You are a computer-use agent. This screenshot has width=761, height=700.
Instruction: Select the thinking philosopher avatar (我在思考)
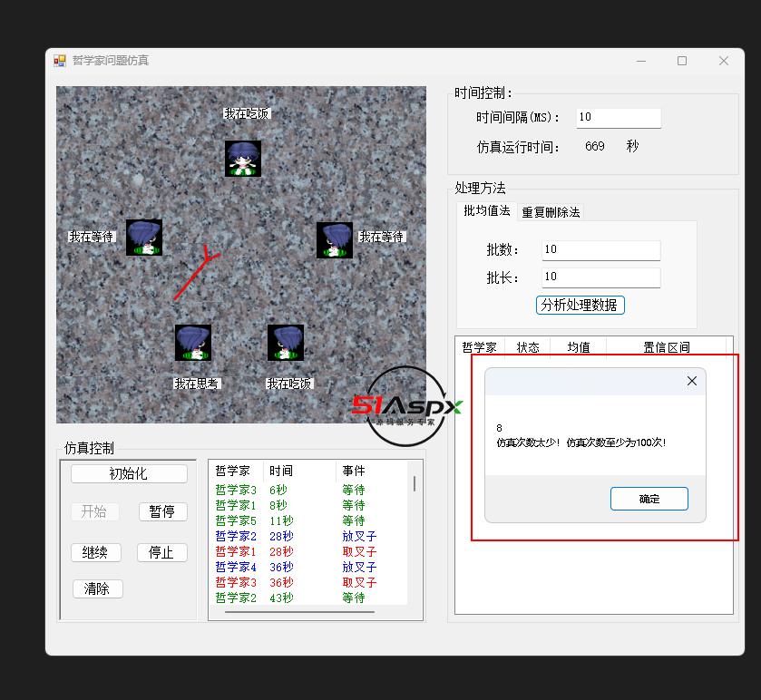(x=193, y=344)
